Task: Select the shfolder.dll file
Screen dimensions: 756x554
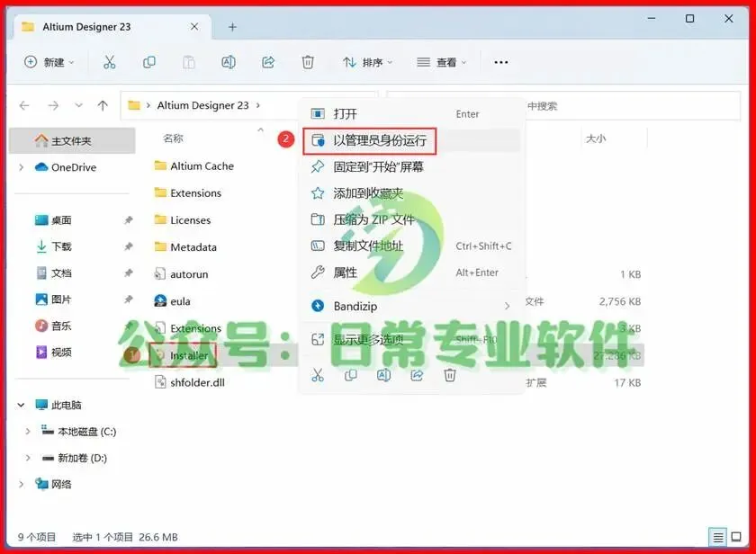Action: pos(189,382)
